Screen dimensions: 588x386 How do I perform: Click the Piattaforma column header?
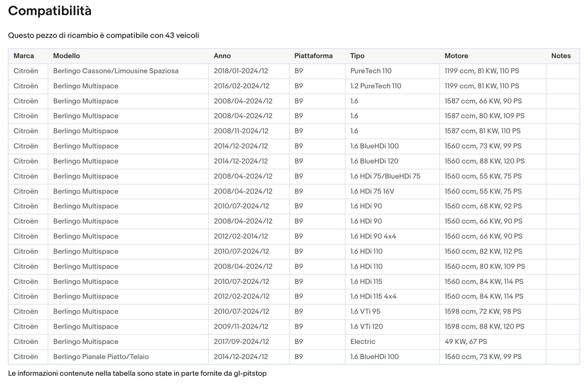tap(313, 56)
